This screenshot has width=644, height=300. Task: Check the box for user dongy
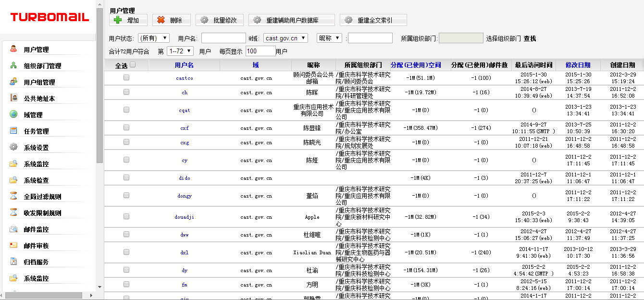click(126, 195)
